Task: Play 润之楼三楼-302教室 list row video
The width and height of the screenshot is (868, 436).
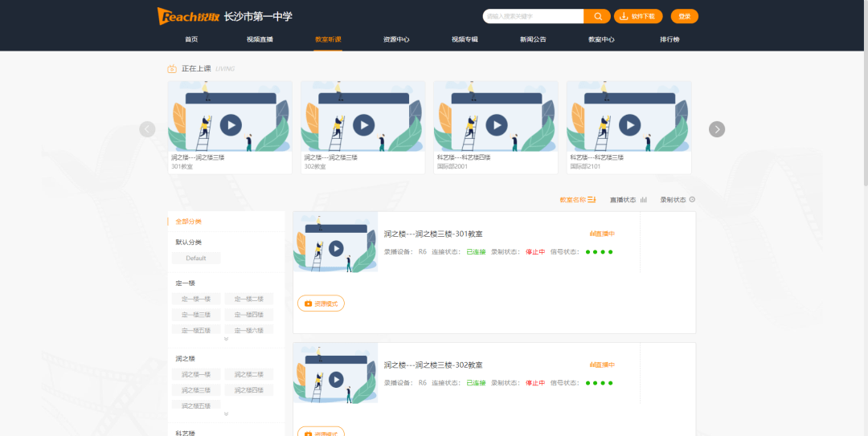Action: pos(336,380)
